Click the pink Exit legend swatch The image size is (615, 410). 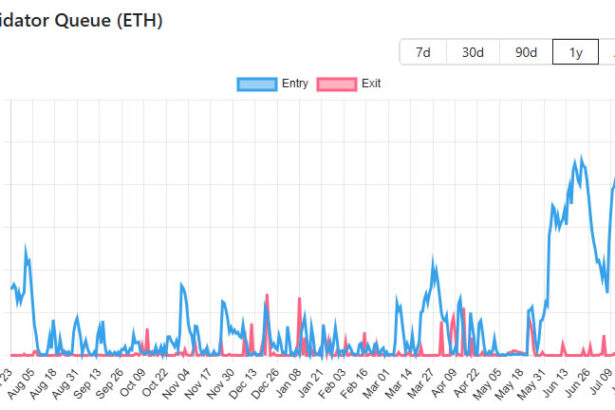point(336,84)
